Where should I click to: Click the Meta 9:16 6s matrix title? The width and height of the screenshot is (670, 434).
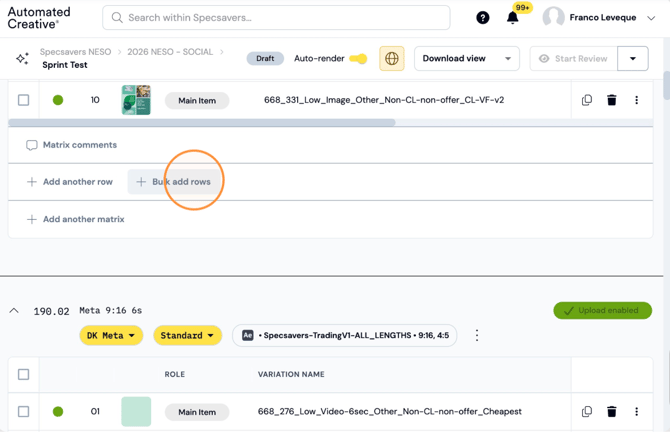110,311
